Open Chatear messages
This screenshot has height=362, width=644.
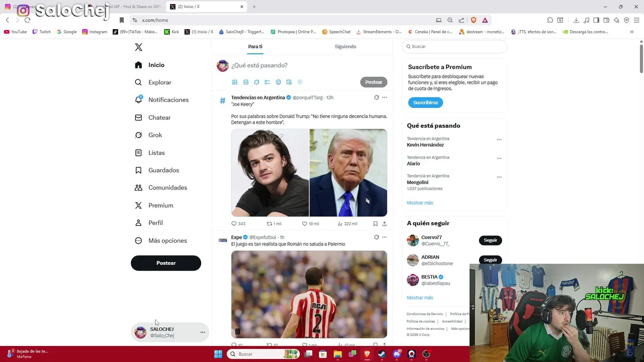[x=153, y=118]
